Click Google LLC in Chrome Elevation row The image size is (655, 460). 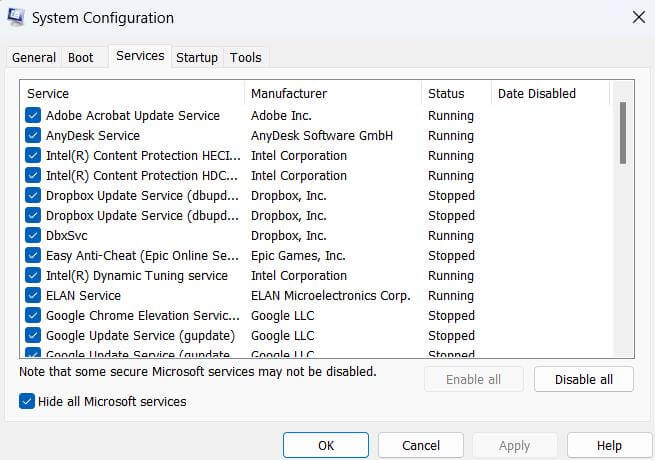(x=283, y=316)
